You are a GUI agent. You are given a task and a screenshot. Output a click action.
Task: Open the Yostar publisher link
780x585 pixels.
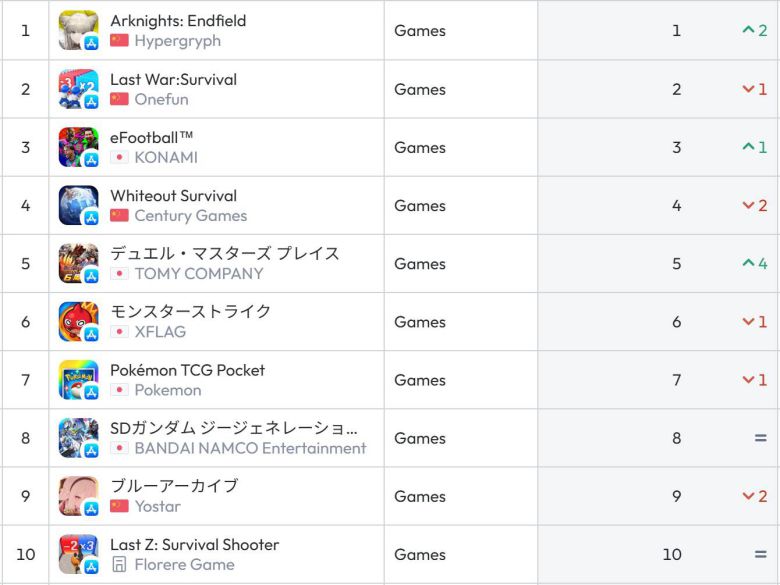pos(157,506)
